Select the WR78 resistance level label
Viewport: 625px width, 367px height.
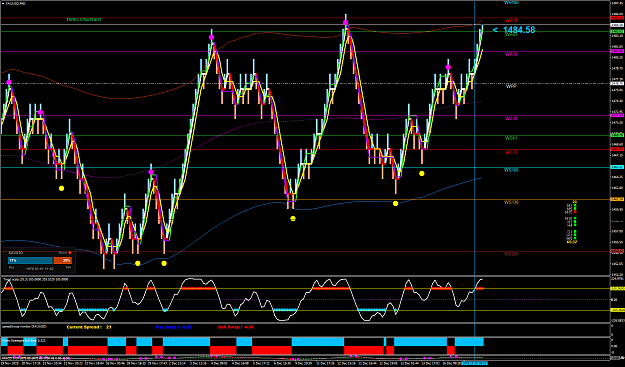(x=511, y=20)
